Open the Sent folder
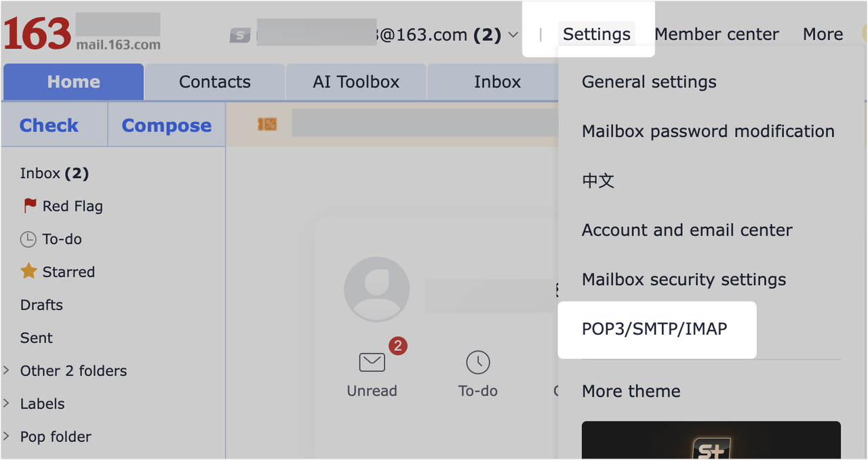The height and width of the screenshot is (460, 868). (x=36, y=338)
